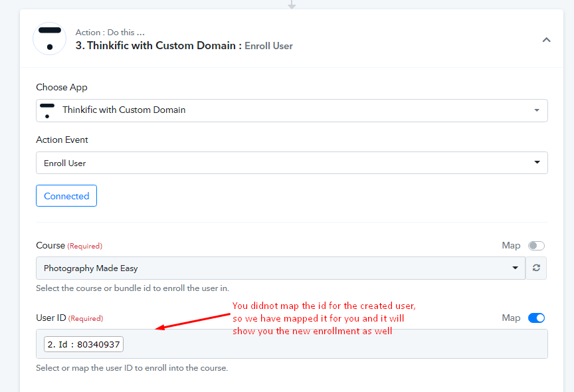Open the Course dropdown list
Image resolution: width=574 pixels, height=392 pixels.
tap(281, 268)
